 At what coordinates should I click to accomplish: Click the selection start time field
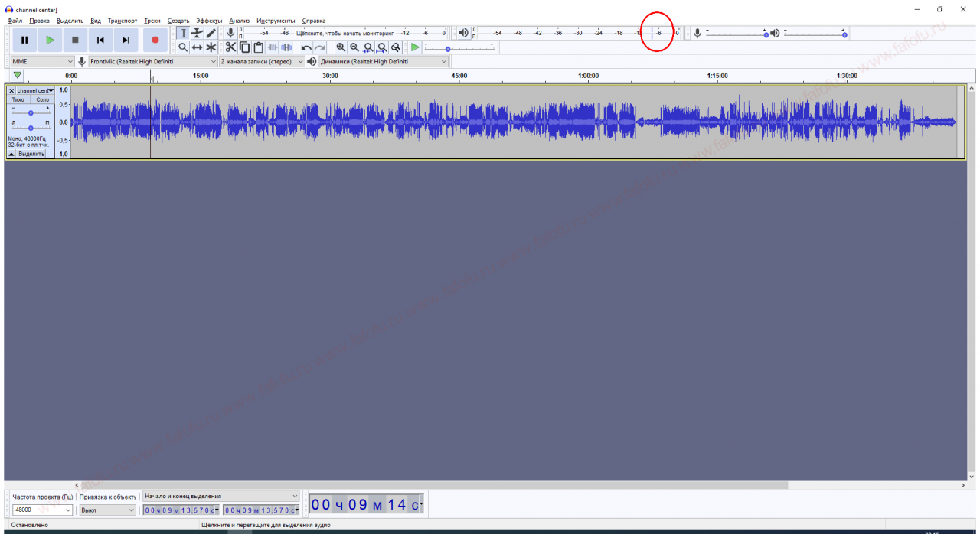[181, 510]
